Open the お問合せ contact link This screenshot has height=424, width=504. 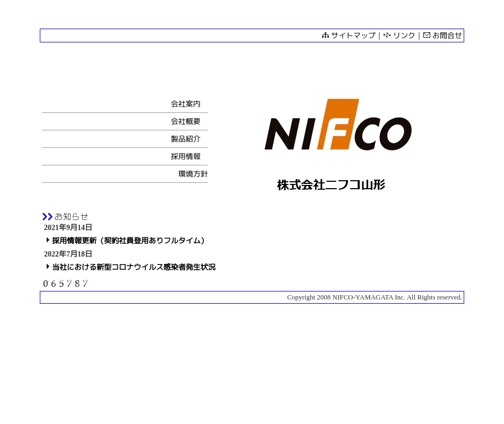[447, 36]
